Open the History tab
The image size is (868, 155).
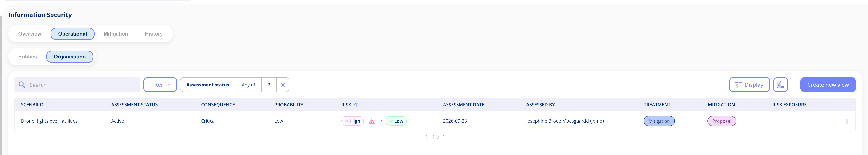pos(154,34)
